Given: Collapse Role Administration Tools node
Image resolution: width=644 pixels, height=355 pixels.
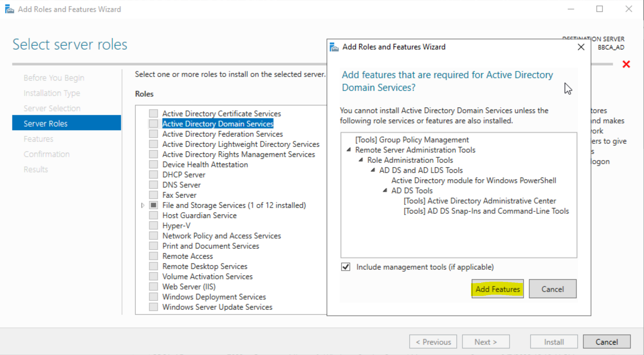Looking at the screenshot, I should tap(361, 160).
